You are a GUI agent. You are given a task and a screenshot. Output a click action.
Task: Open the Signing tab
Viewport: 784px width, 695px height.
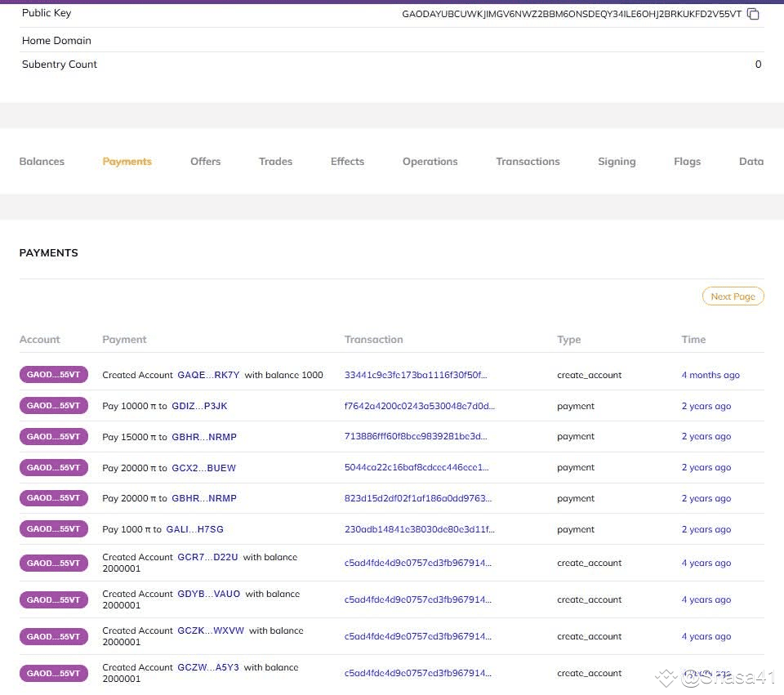(x=617, y=162)
